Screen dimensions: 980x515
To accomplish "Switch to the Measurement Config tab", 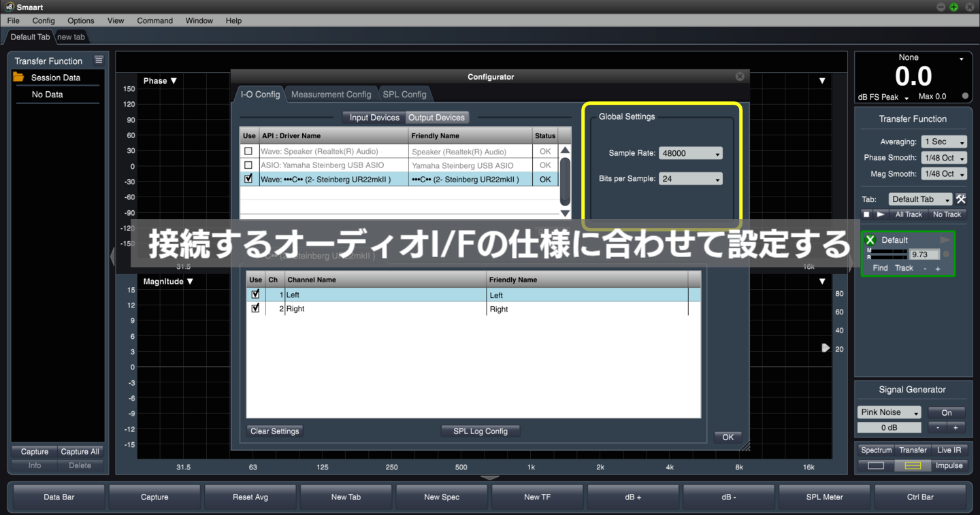I will click(331, 94).
